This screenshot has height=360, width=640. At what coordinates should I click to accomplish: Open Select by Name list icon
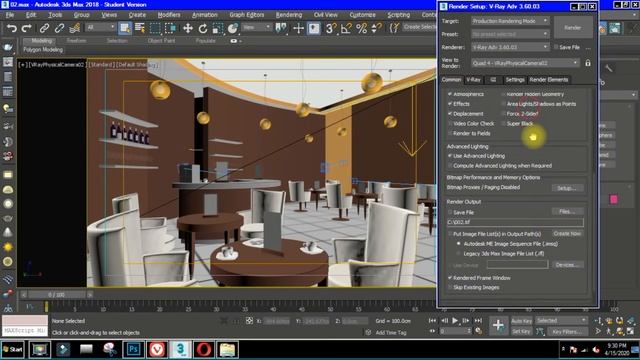click(140, 28)
